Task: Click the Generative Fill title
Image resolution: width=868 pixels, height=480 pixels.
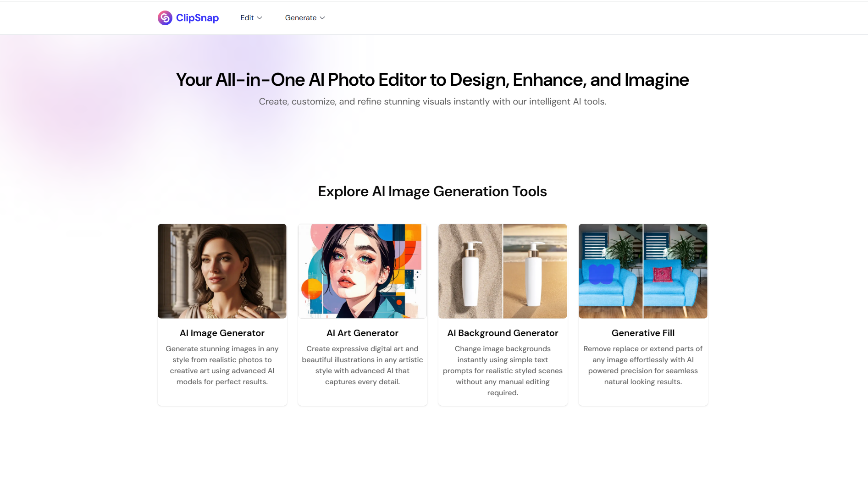Action: click(643, 333)
